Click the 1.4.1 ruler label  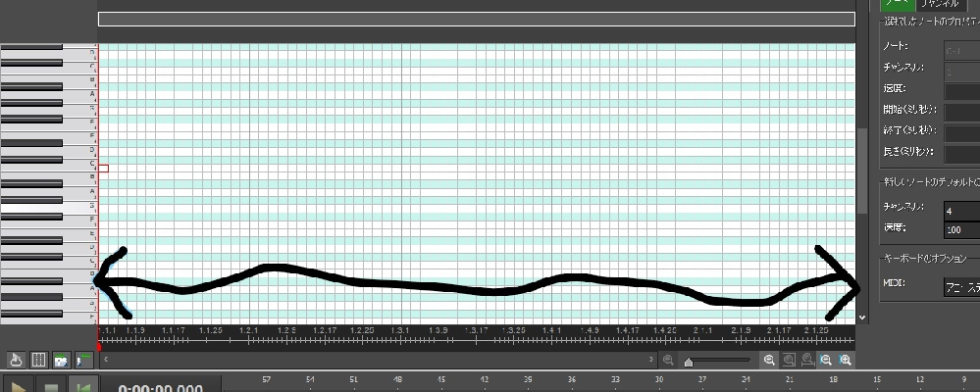click(551, 329)
